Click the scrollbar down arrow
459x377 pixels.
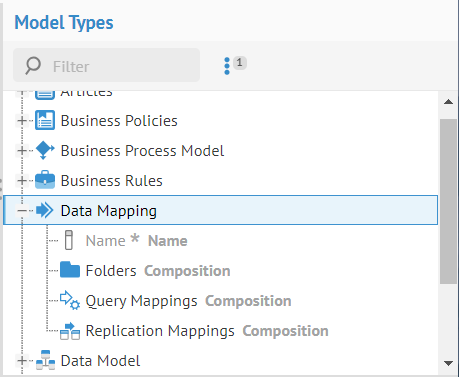(448, 363)
